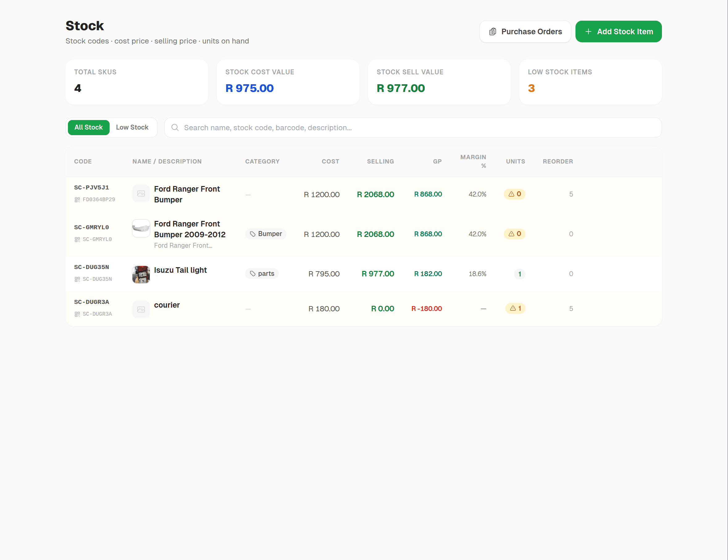
Task: Click the MARGIN % column header
Action: (x=473, y=161)
